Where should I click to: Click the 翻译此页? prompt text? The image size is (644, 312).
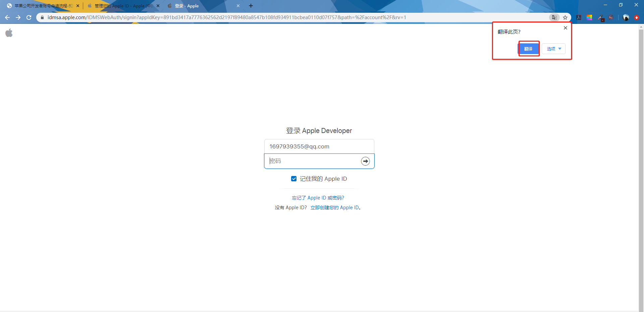pos(509,32)
